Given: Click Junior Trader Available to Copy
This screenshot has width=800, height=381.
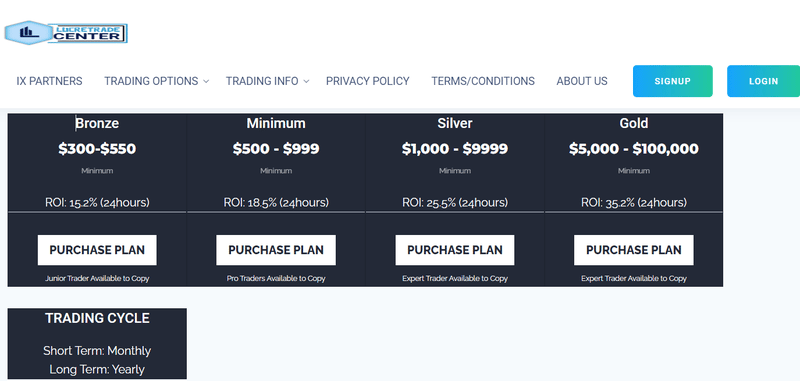Looking at the screenshot, I should pos(97,278).
